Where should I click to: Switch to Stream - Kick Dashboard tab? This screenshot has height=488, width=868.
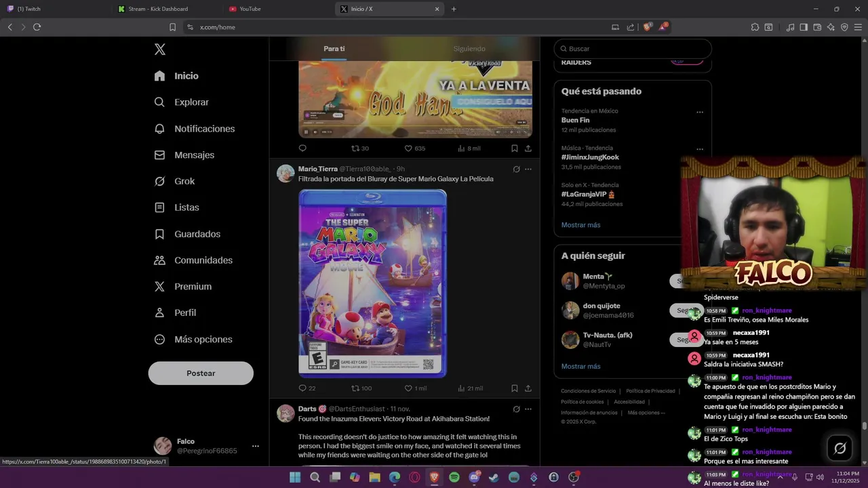click(167, 9)
